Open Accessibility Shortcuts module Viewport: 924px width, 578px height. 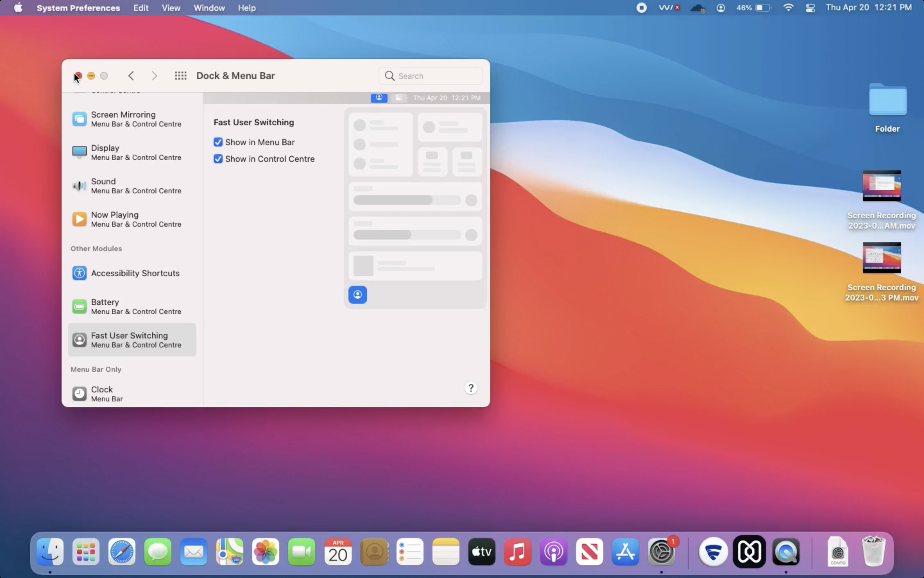click(132, 273)
